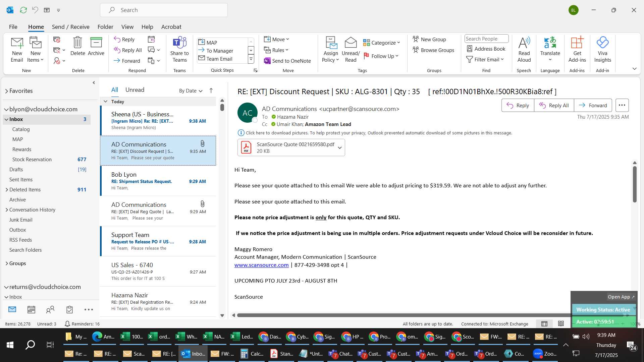Click the download pictures info bar
The width and height of the screenshot is (644, 362).
(x=375, y=133)
